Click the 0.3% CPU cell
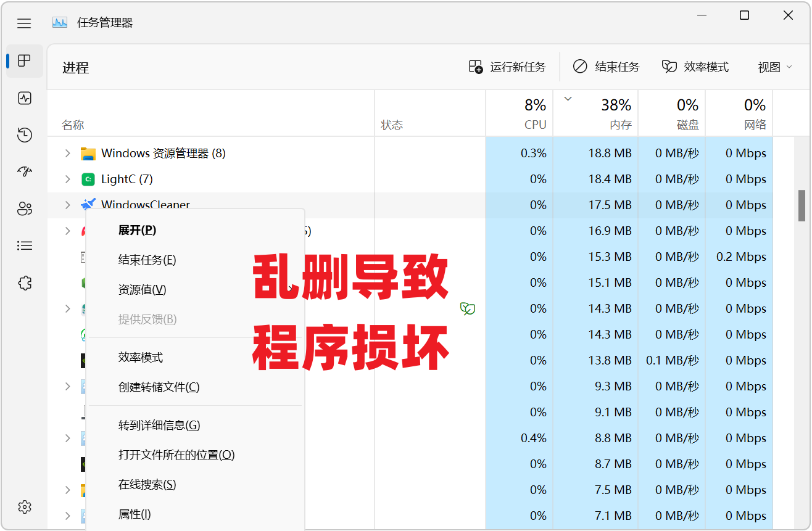 (x=519, y=153)
